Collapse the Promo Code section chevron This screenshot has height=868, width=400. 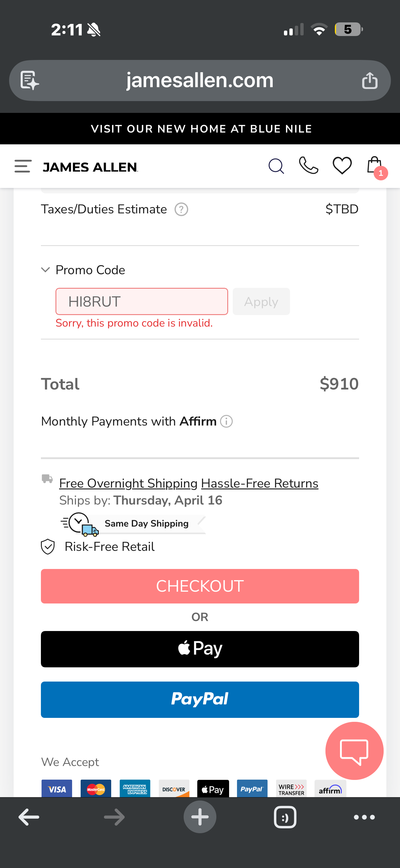(45, 270)
